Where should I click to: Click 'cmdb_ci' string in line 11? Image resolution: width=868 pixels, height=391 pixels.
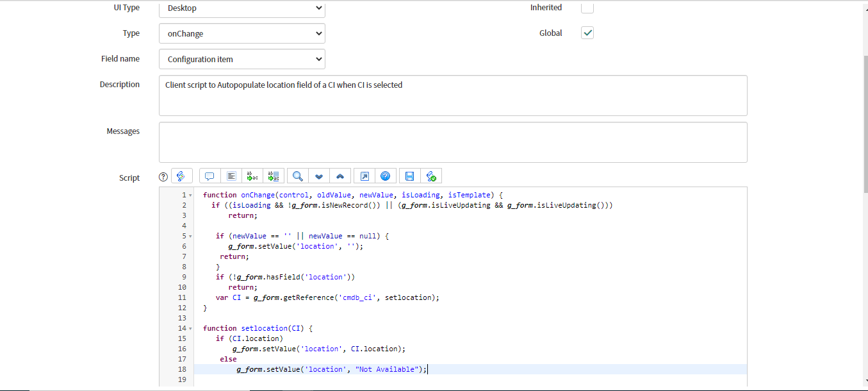coord(359,297)
